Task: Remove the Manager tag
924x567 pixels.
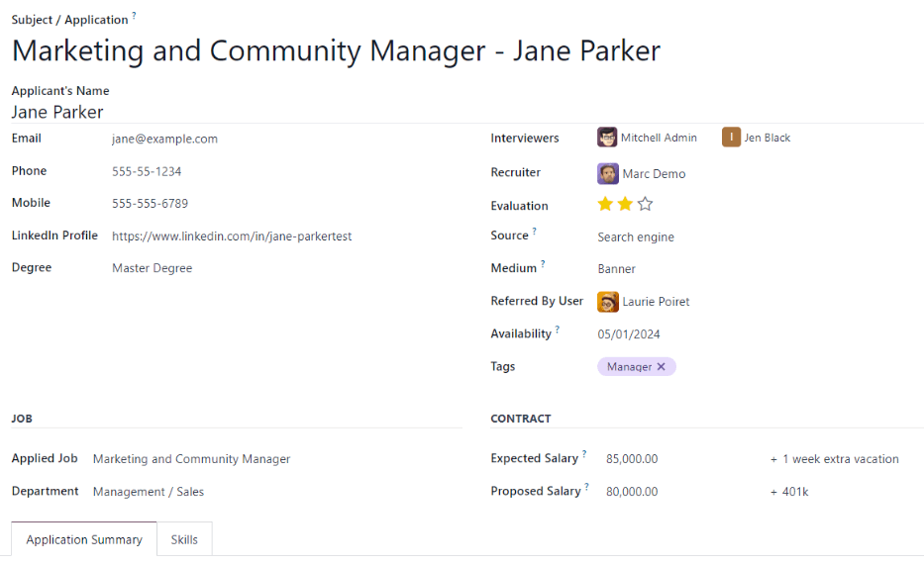Action: coord(662,366)
